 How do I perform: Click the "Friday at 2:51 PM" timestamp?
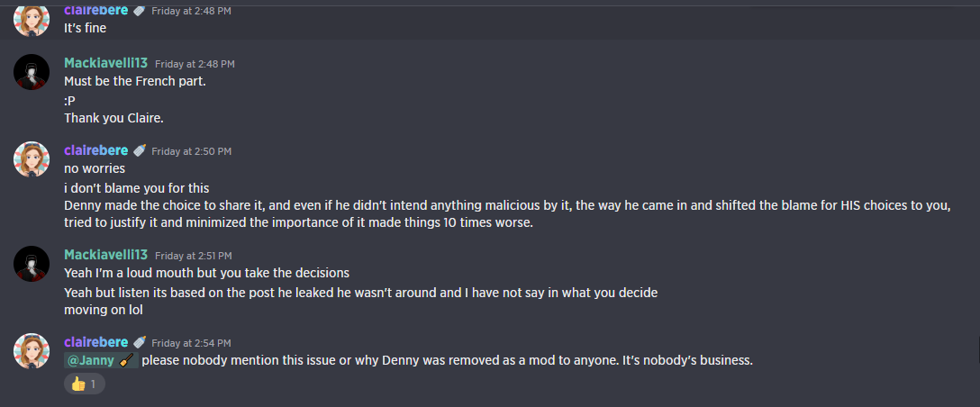pyautogui.click(x=195, y=256)
